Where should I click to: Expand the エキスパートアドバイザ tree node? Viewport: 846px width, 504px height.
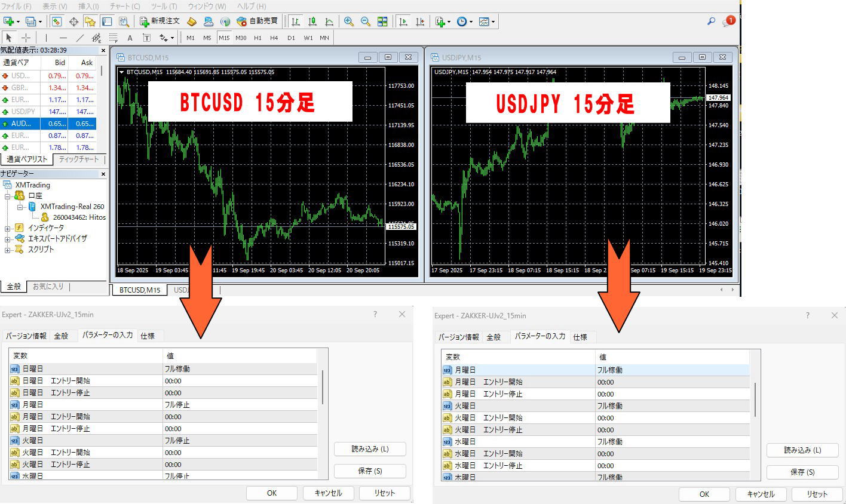pyautogui.click(x=7, y=239)
